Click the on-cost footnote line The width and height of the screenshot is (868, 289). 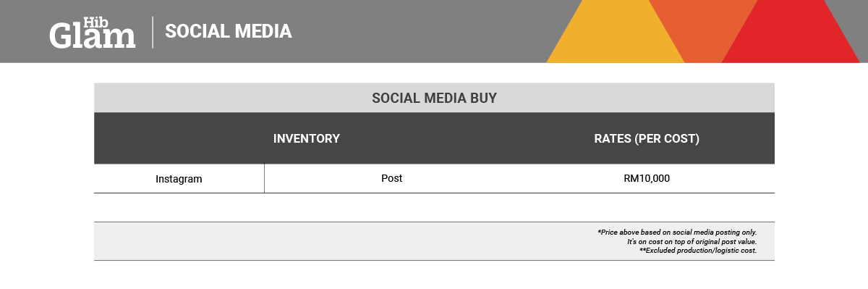692,241
